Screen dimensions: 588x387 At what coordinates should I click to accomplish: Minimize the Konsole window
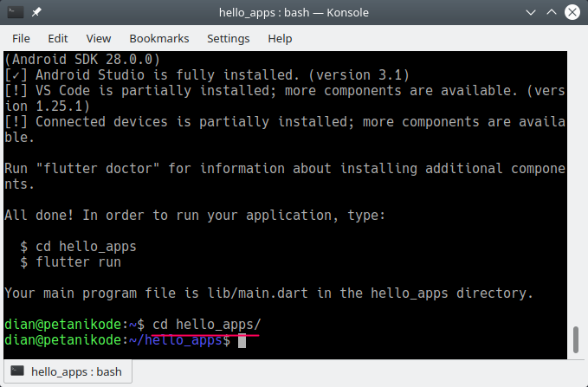529,14
